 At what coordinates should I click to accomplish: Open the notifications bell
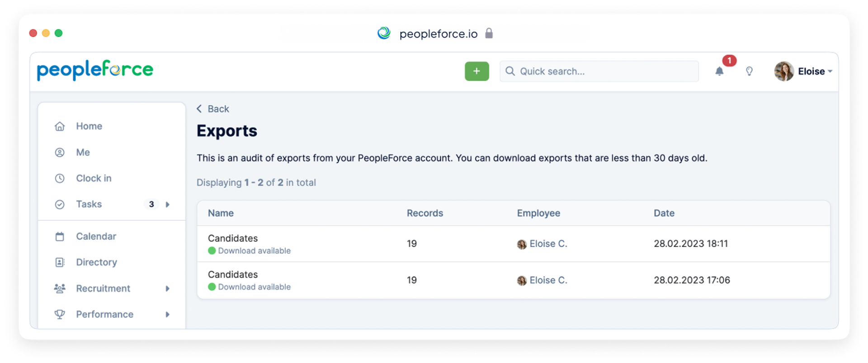point(719,71)
